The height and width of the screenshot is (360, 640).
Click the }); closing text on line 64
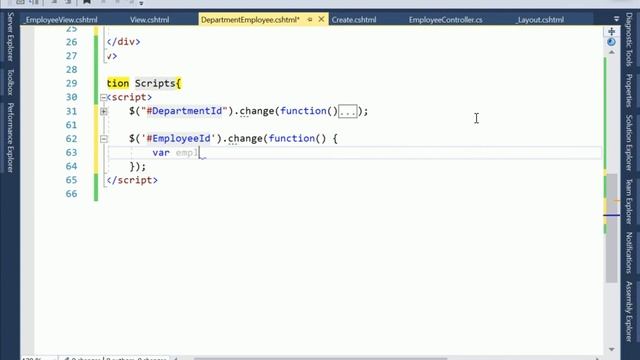point(138,167)
